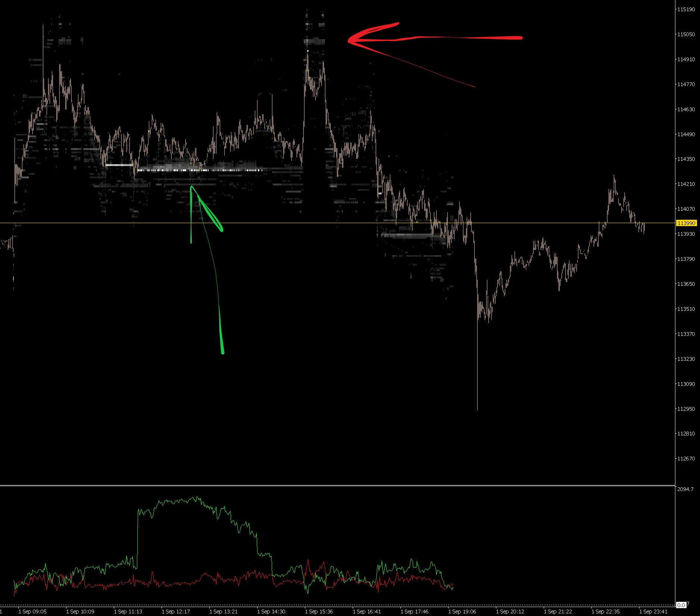Select the 1 Sep 09:05 time label

click(x=33, y=612)
